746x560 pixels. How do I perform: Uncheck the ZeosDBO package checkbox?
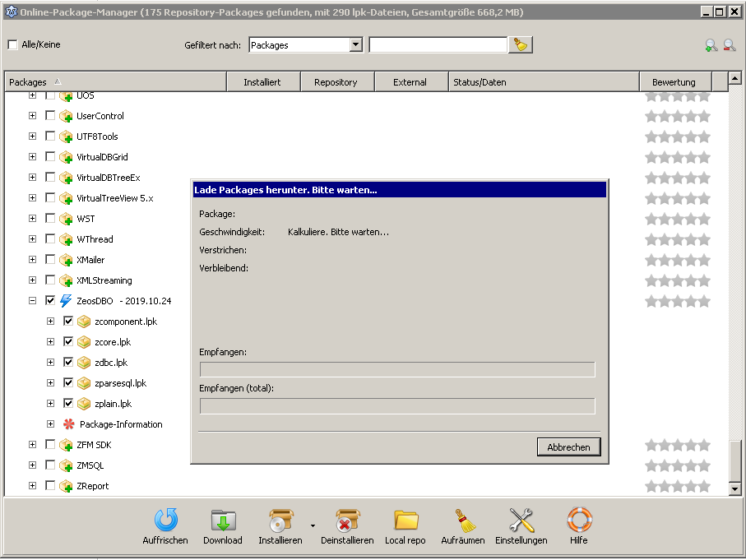pyautogui.click(x=50, y=301)
